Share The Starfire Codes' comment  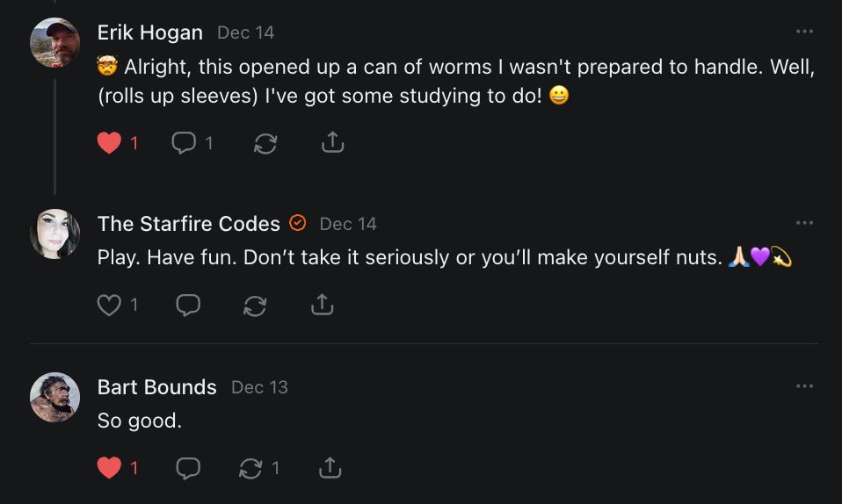point(322,305)
